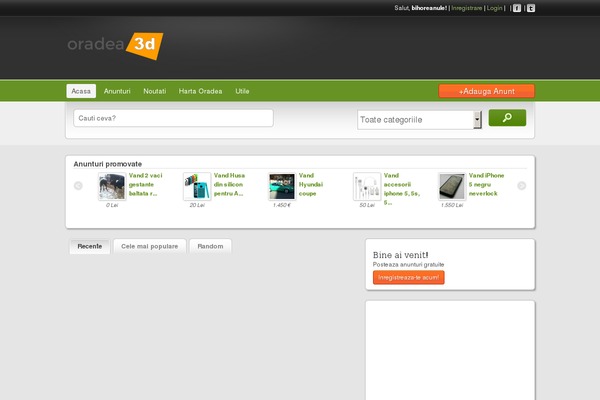Image resolution: width=600 pixels, height=400 pixels.
Task: Open 'Vand accesorii iphone 5' ad link
Action: (x=402, y=189)
